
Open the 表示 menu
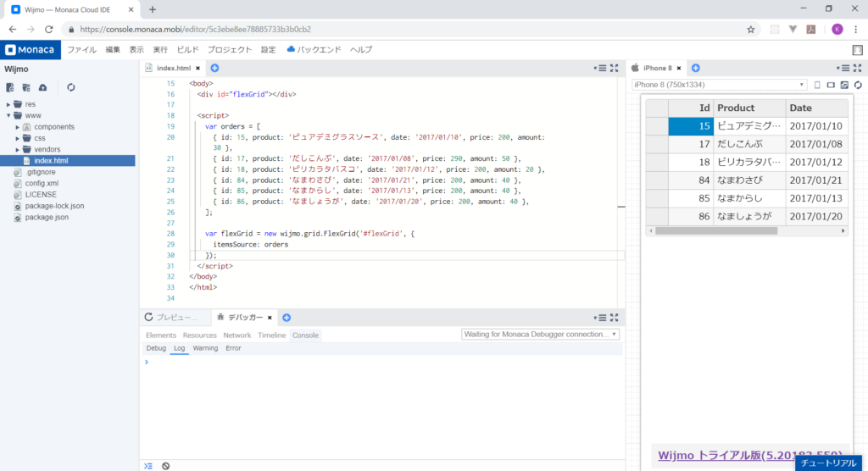coord(136,50)
